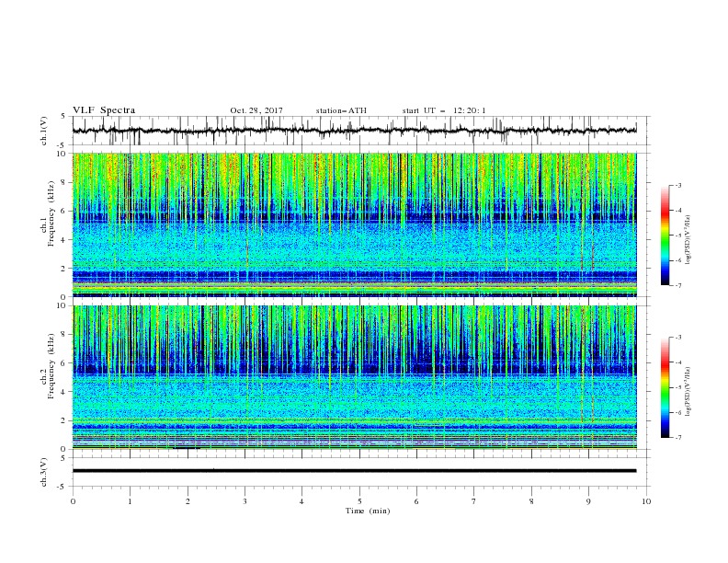Screen dimensions: 728x563
Task: Click the "-5" tick on the ch.2 colorbar
Action: [677, 387]
